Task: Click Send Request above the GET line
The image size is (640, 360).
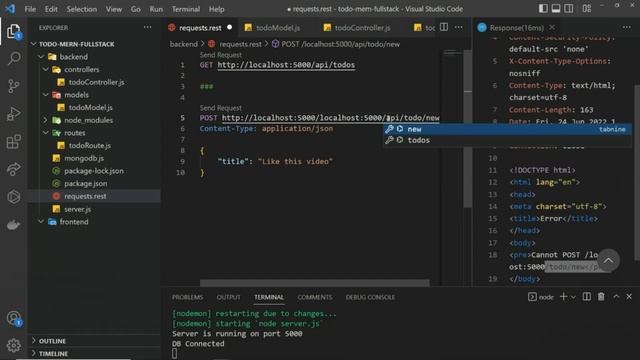Action: pyautogui.click(x=220, y=55)
